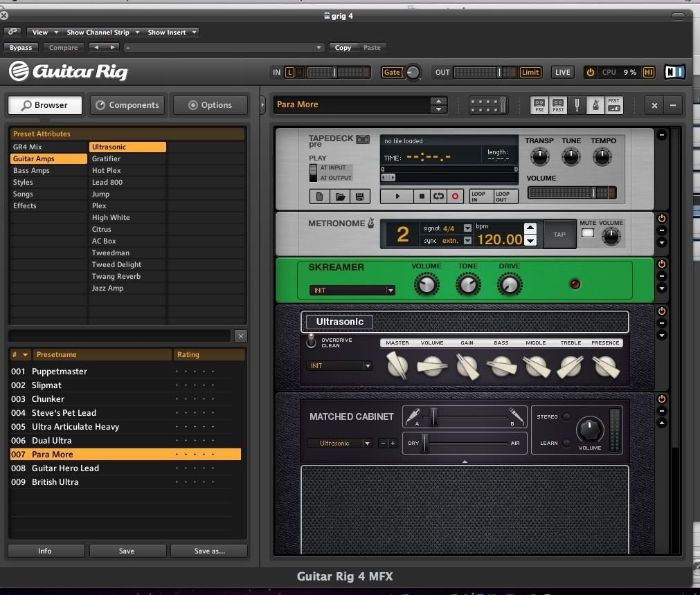Minimize rack components with the minus icon
This screenshot has width=700, height=595.
(x=673, y=106)
